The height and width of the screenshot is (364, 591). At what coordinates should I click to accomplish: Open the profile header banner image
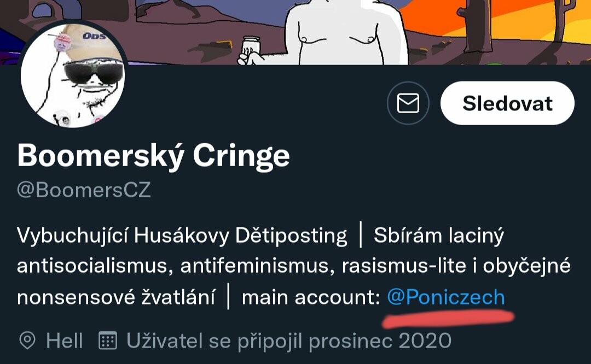296,32
